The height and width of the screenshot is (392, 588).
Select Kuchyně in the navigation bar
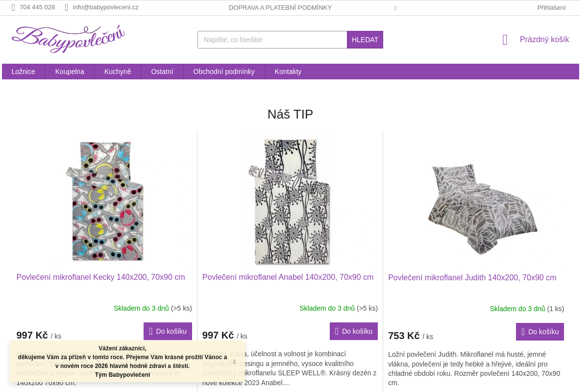click(118, 72)
